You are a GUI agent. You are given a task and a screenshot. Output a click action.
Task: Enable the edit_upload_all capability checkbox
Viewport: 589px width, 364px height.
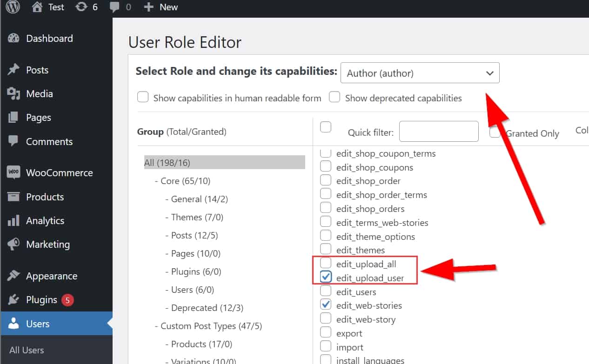tap(326, 264)
